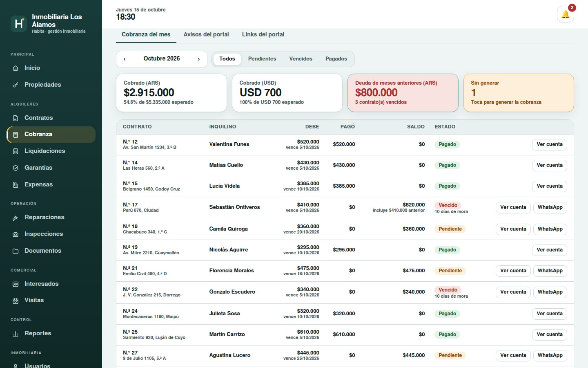Click the Liquidaciones calculator icon

(16, 151)
